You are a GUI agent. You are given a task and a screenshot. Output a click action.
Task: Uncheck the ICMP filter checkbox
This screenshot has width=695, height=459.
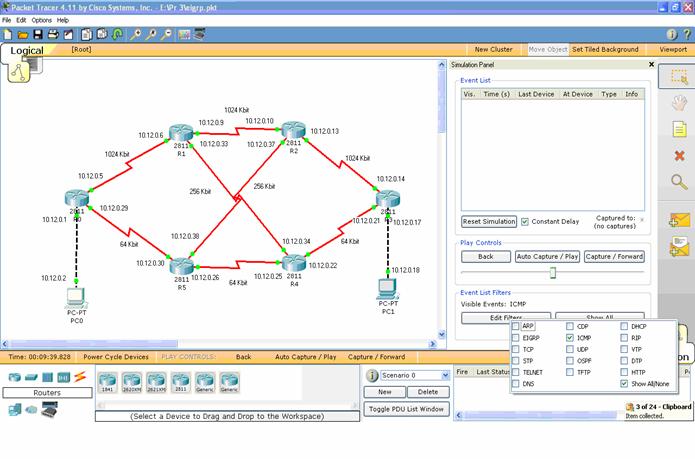pyautogui.click(x=570, y=338)
